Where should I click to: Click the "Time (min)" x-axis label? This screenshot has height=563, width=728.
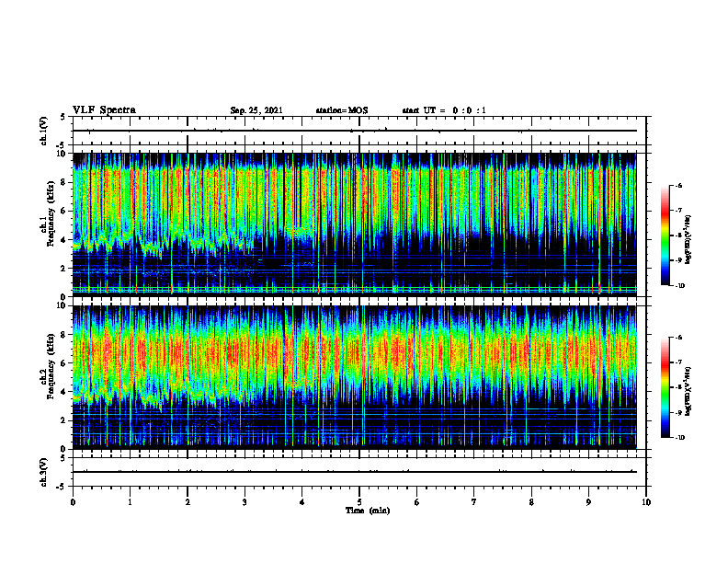(x=368, y=511)
